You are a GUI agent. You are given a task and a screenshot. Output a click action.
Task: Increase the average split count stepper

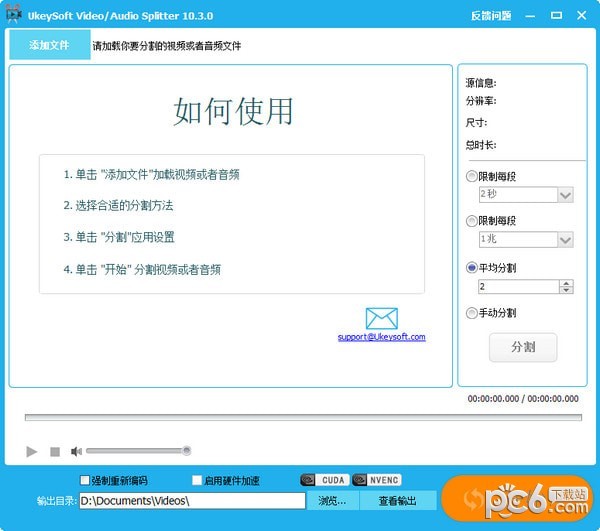coord(567,283)
